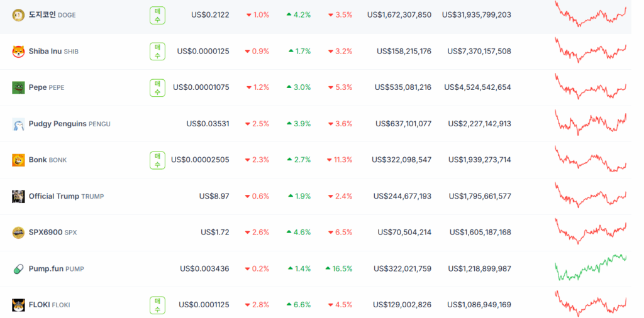Click the 매수 button in Pepe row
The height and width of the screenshot is (318, 644).
[157, 87]
